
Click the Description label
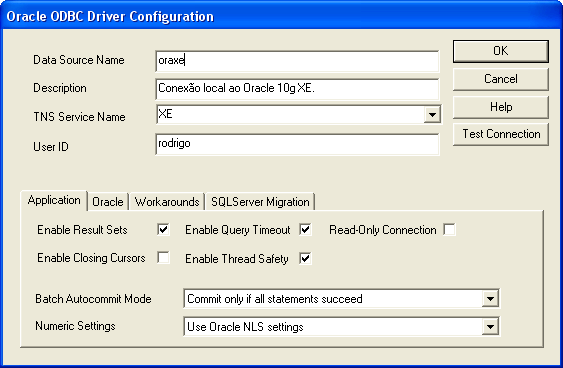coord(60,88)
